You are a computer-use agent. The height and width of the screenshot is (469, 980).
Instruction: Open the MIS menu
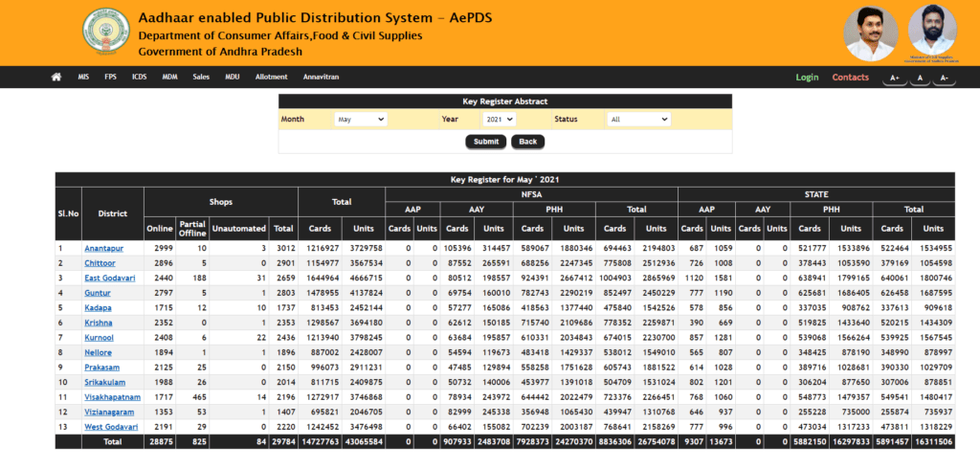(x=83, y=77)
